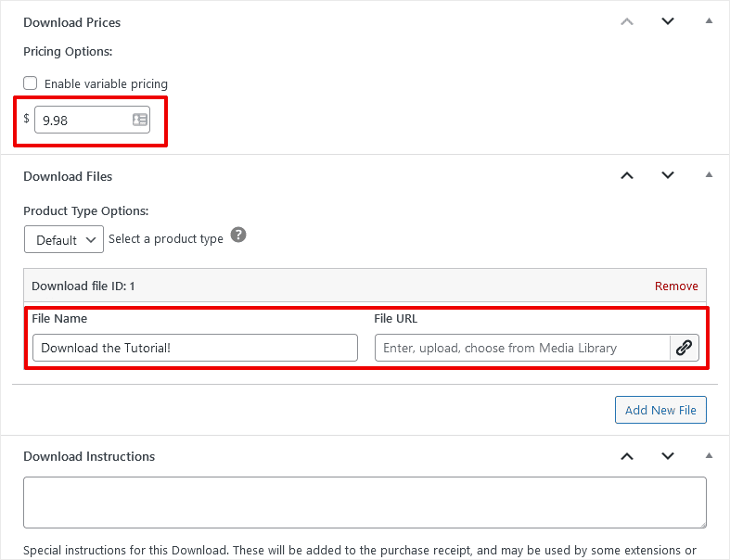
Task: Click the File Name text field
Action: click(x=195, y=348)
